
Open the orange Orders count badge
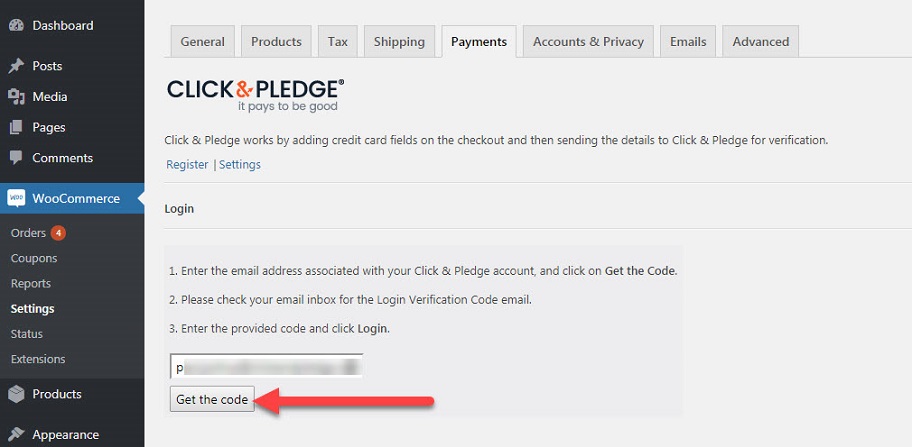point(58,233)
